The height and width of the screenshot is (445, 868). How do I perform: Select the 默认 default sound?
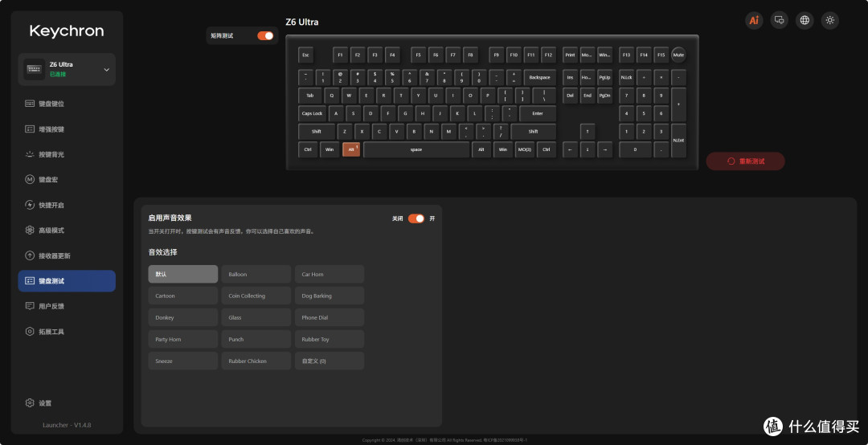point(182,274)
